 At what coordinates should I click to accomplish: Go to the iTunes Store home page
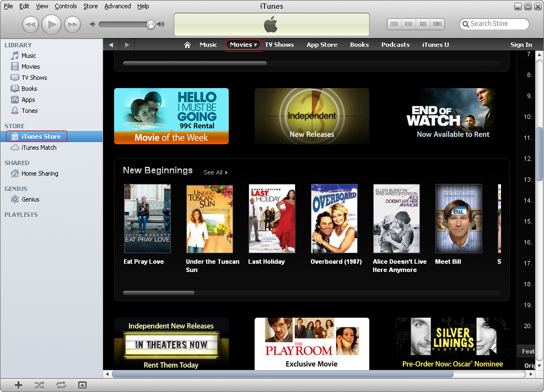tap(187, 45)
